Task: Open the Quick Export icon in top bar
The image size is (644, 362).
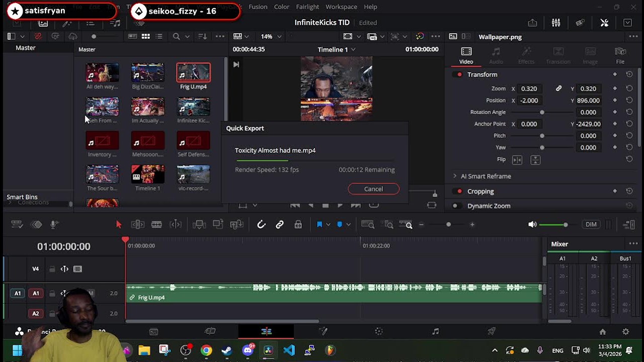Action: click(532, 23)
